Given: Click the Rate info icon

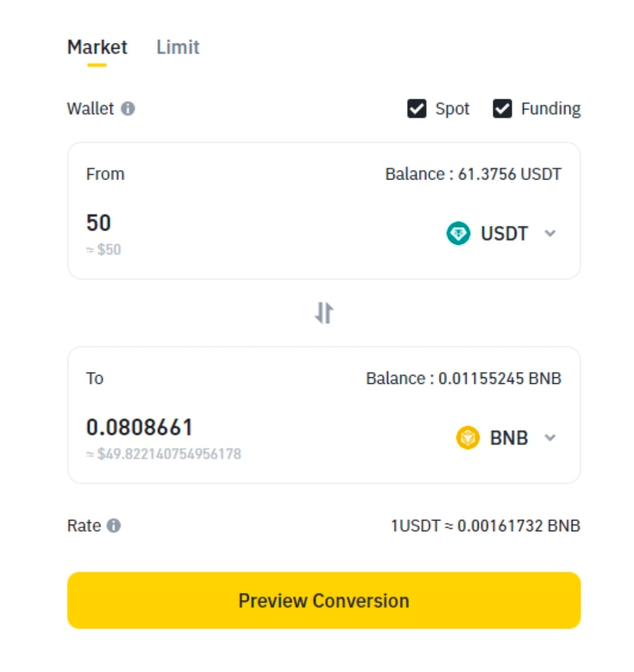Looking at the screenshot, I should 114,525.
